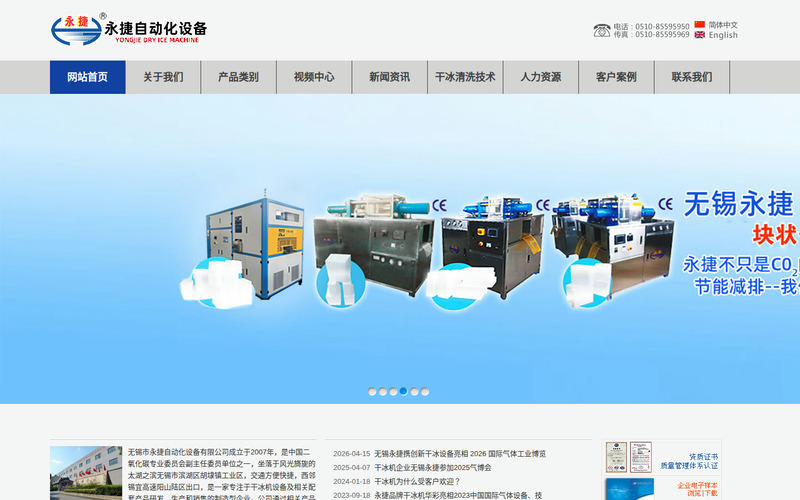800x500 pixels.
Task: Click the company introduction paragraph text
Action: [x=221, y=474]
